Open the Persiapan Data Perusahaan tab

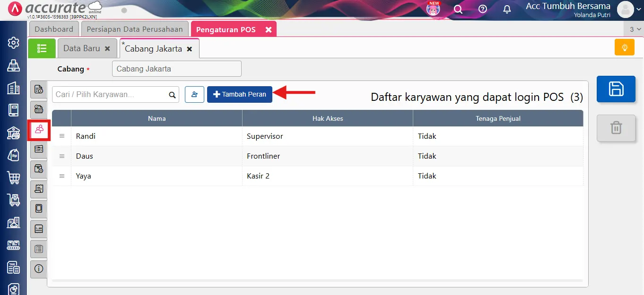tap(134, 29)
